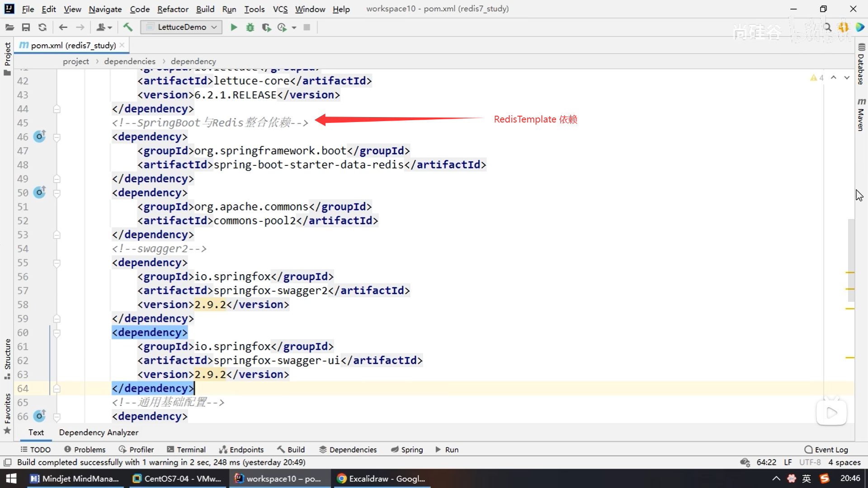The width and height of the screenshot is (868, 488).
Task: Click the dependencies breadcrumb
Action: click(130, 61)
